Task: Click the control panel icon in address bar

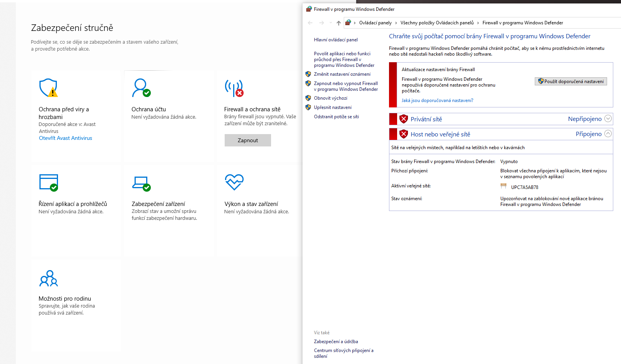Action: tap(348, 22)
